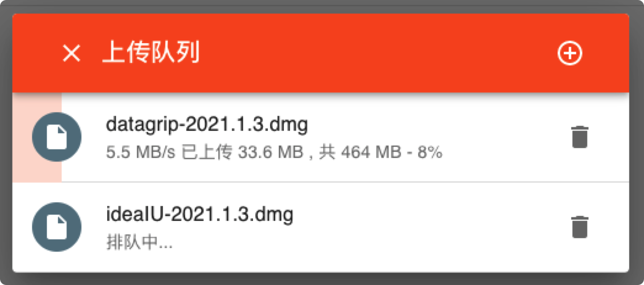Screen dimensions: 644x285
Task: Delete datagrip-2021.1.3.dmg using its trash icon
Action: pos(579,137)
